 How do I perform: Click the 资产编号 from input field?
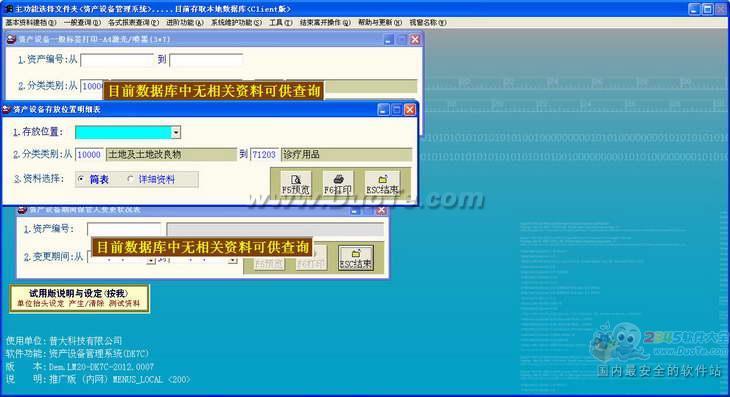pos(117,60)
